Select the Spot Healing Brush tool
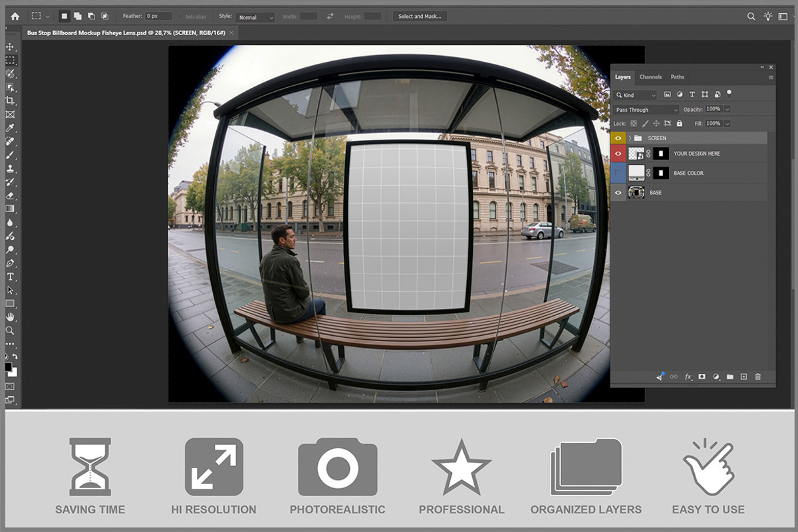The image size is (798, 532). tap(10, 142)
